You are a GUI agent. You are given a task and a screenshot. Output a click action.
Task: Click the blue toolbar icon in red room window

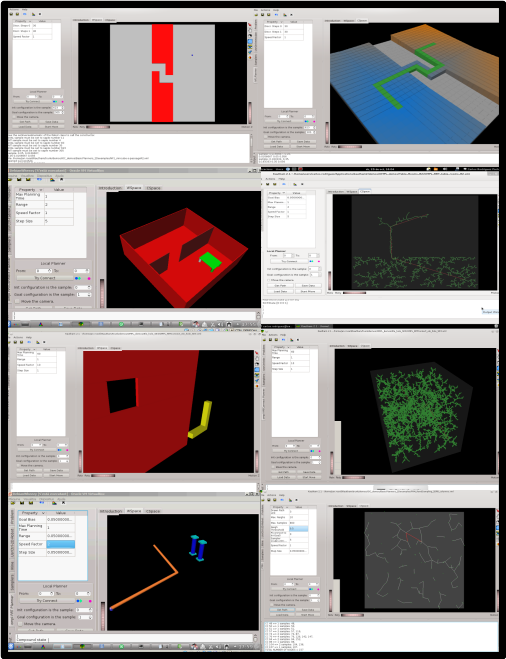click(39, 179)
